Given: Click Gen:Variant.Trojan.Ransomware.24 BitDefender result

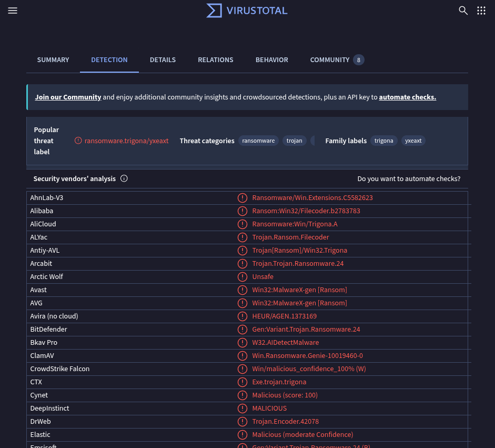Looking at the screenshot, I should pos(306,330).
